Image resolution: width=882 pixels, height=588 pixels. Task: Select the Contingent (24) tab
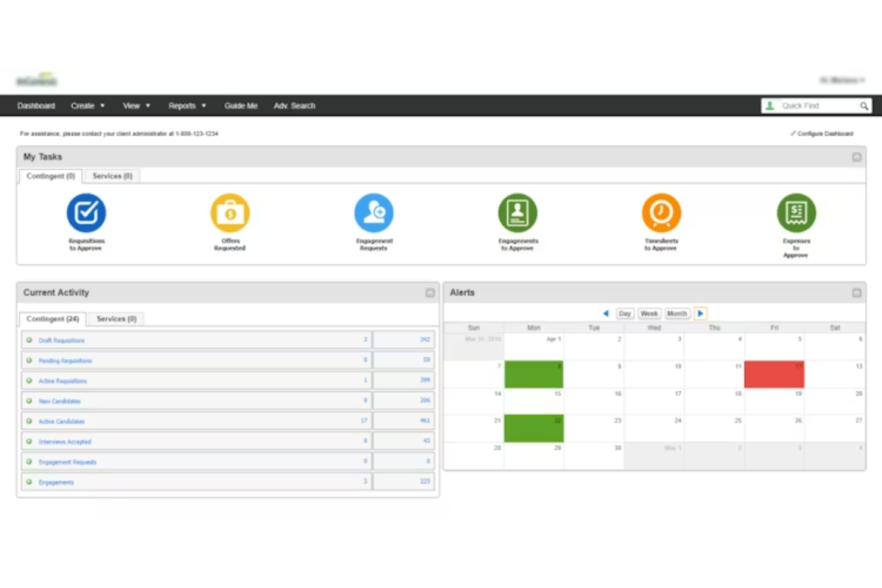point(52,319)
